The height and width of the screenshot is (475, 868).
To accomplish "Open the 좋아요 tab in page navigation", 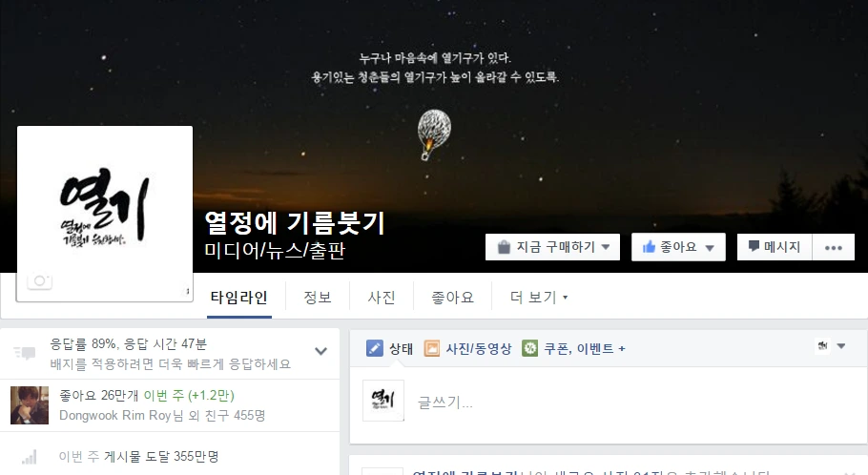I will tap(452, 298).
